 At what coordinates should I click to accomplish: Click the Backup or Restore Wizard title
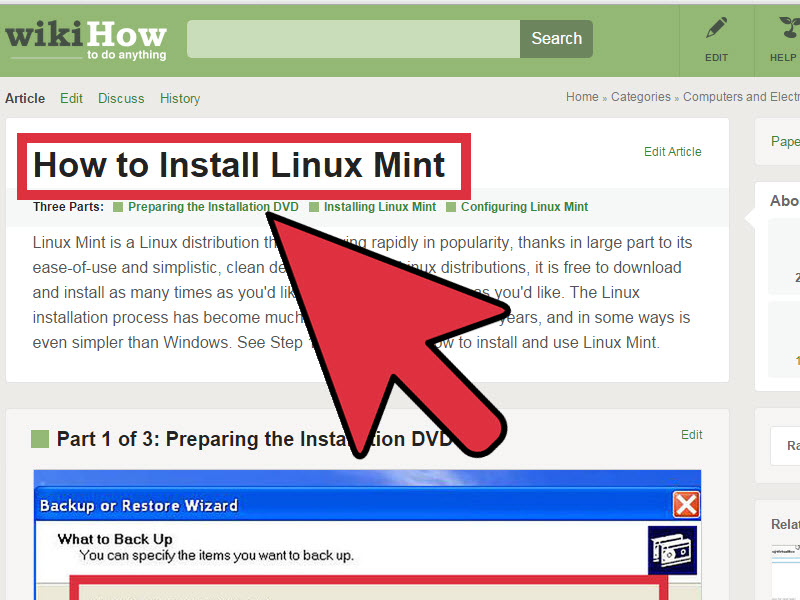[139, 506]
